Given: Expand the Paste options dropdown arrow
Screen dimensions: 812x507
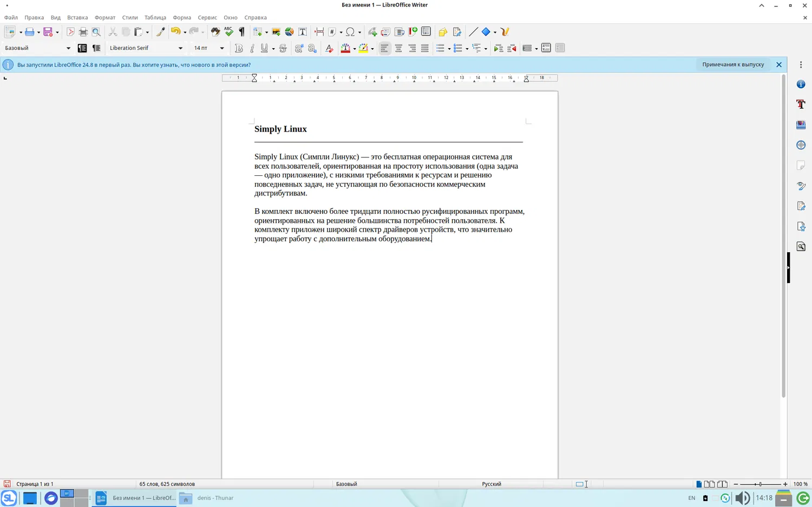Looking at the screenshot, I should pos(147,32).
